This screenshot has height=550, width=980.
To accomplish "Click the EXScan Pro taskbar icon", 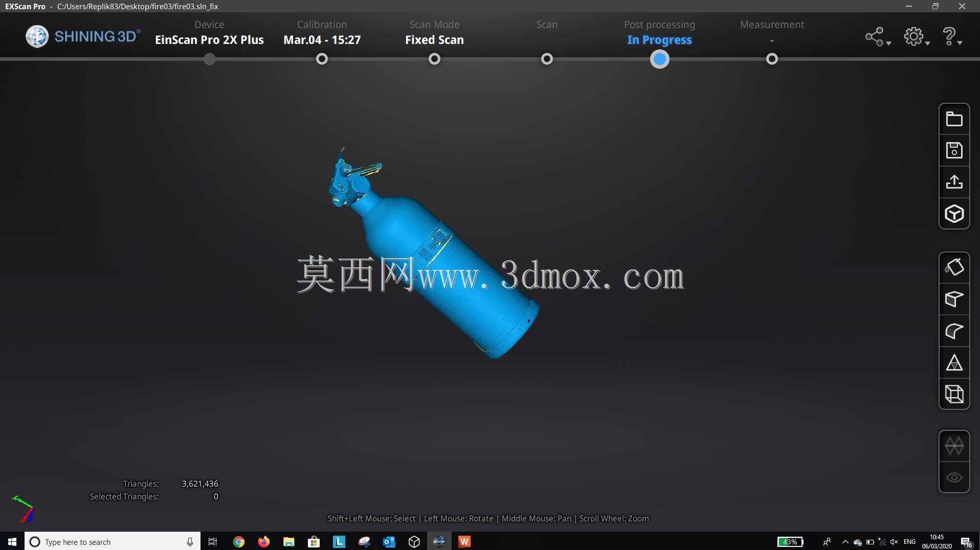I will coord(439,541).
